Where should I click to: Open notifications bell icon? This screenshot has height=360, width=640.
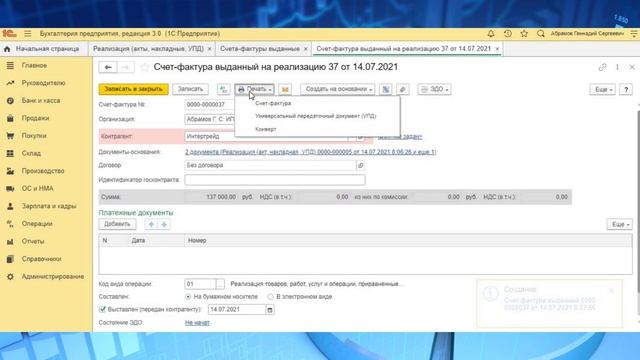491,33
